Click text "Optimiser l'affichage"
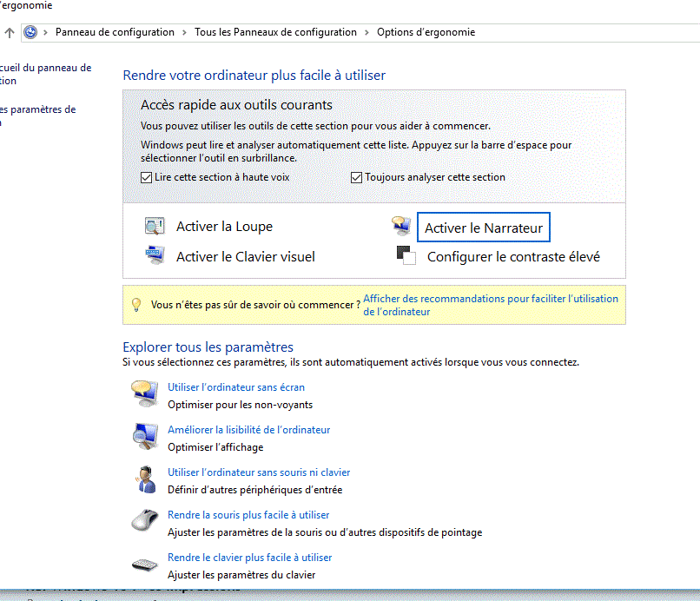The image size is (700, 601). click(x=215, y=447)
